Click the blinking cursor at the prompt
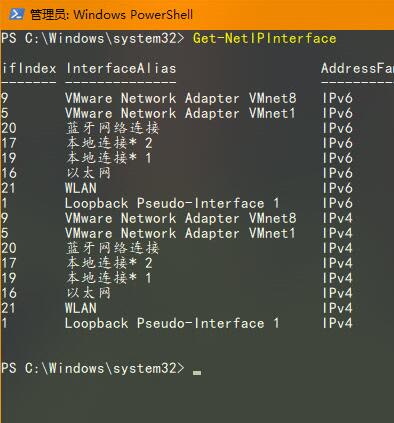 197,373
